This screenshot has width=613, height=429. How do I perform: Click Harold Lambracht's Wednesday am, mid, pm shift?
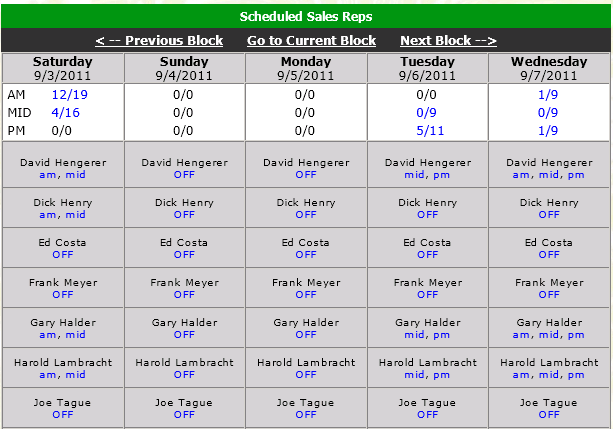pos(549,374)
